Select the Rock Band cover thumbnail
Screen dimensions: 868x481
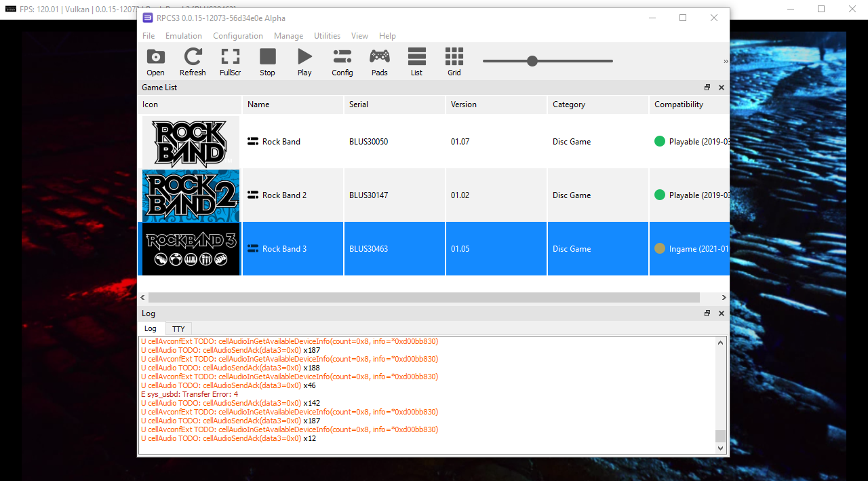(x=191, y=142)
